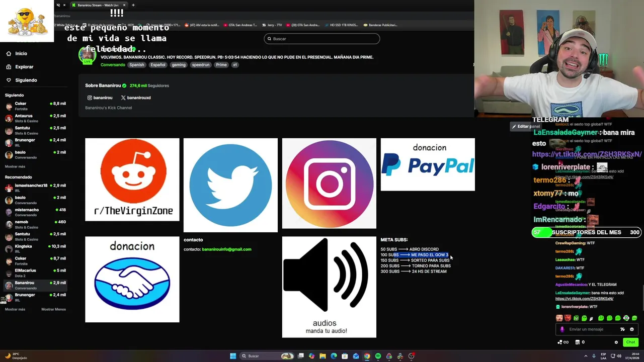Focus the Buscar search field

click(x=322, y=39)
